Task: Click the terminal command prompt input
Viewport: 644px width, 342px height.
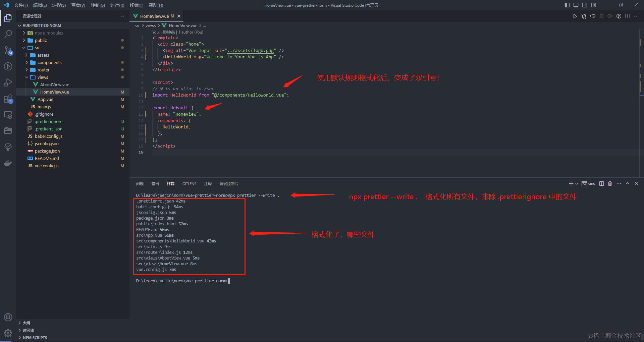Action: (229, 281)
